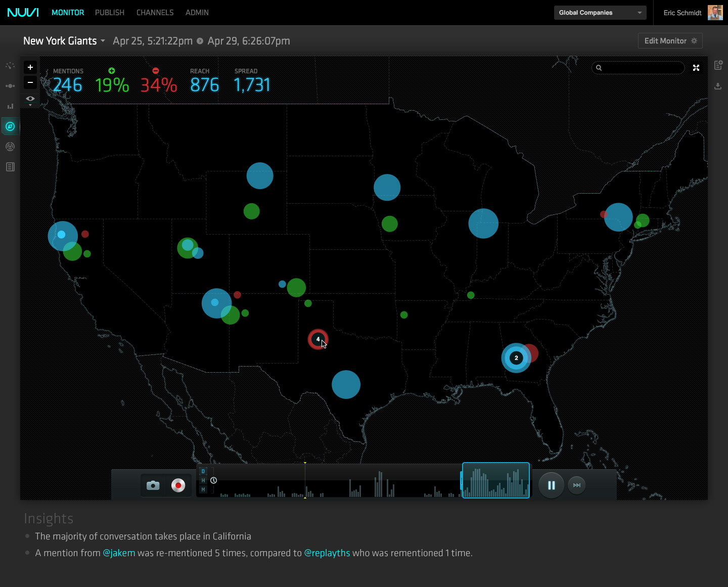This screenshot has height=587, width=728.
Task: Expand the New York Giants monitor dropdown
Action: (x=64, y=41)
